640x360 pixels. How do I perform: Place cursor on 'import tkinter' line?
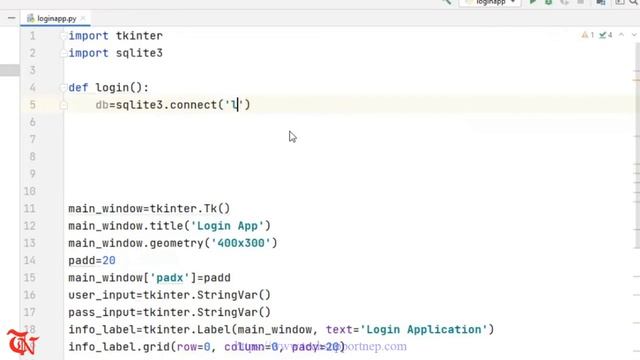[116, 36]
